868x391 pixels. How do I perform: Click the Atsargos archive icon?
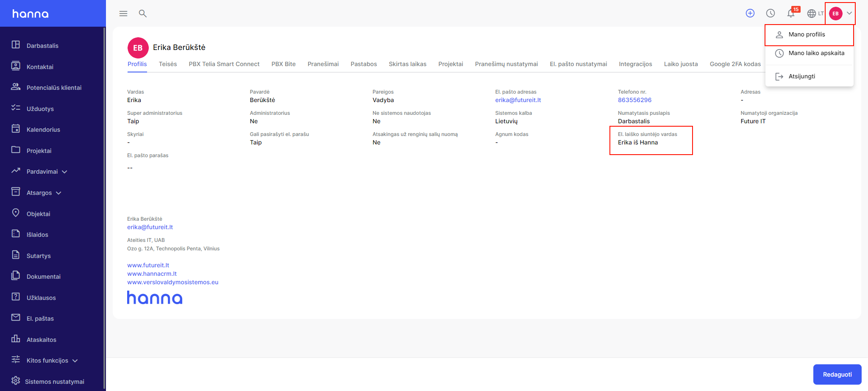[x=16, y=192]
